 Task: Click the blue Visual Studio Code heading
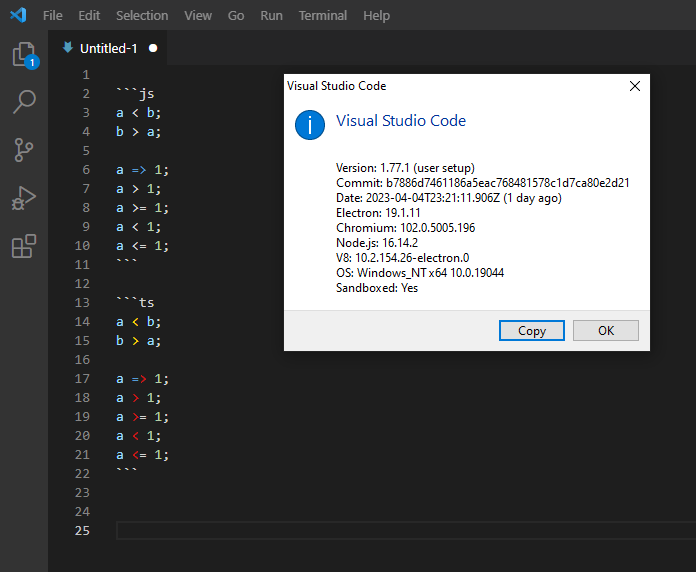point(401,121)
